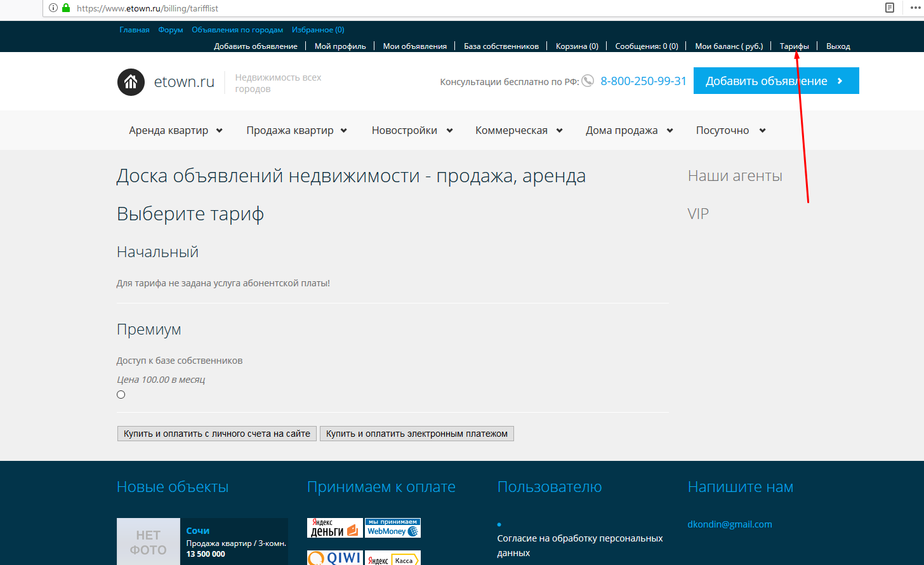924x565 pixels.
Task: Click the QIWI payment logo
Action: 334,558
